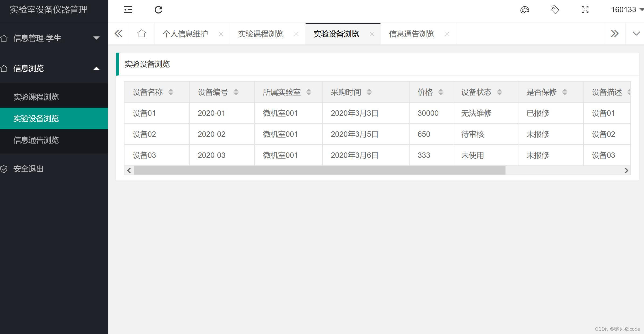644x334 pixels.
Task: Click the refresh icon in top bar
Action: [158, 10]
